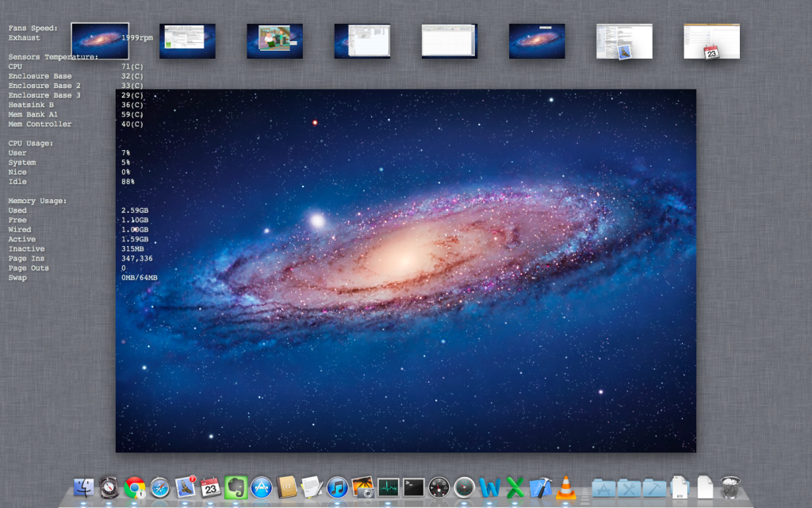
Task: Launch Google Chrome from the Dock
Action: 135,487
